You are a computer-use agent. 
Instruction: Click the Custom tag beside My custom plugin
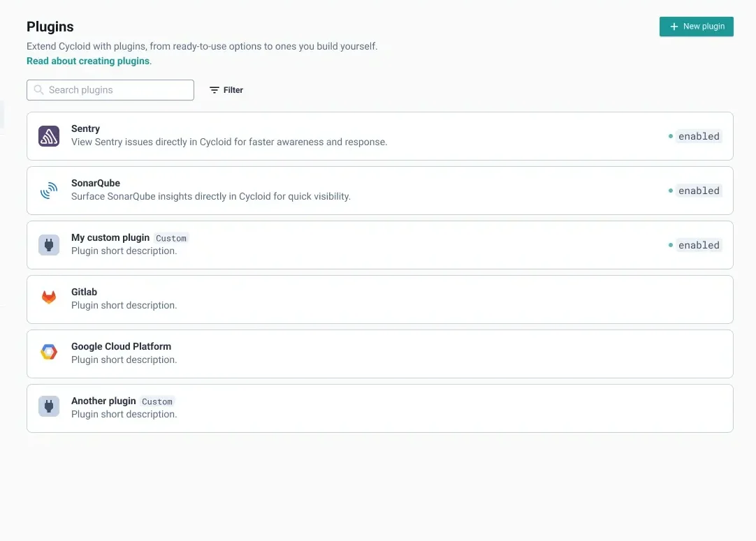170,238
